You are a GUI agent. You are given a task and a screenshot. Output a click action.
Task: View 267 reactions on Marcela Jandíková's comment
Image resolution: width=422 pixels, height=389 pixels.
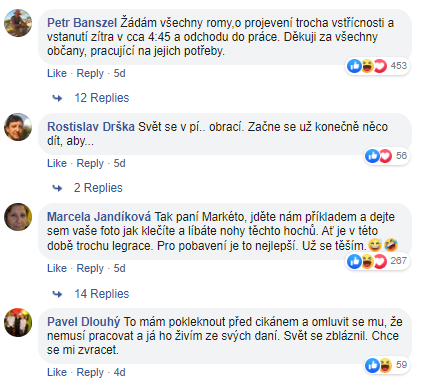pos(377,261)
